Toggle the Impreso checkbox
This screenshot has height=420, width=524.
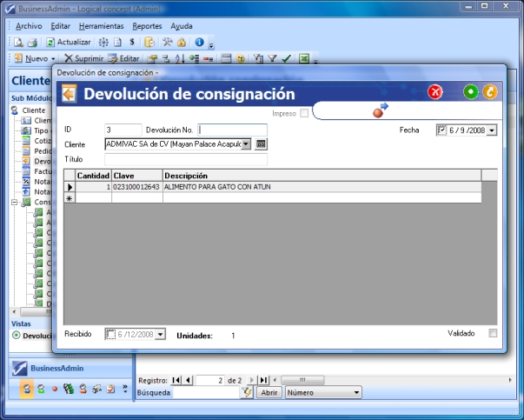(x=304, y=113)
